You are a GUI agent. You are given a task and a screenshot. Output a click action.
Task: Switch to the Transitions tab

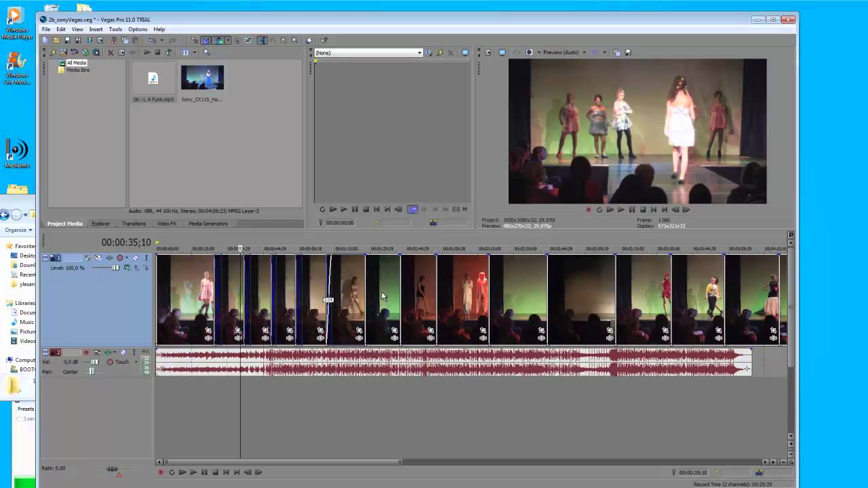(x=134, y=224)
